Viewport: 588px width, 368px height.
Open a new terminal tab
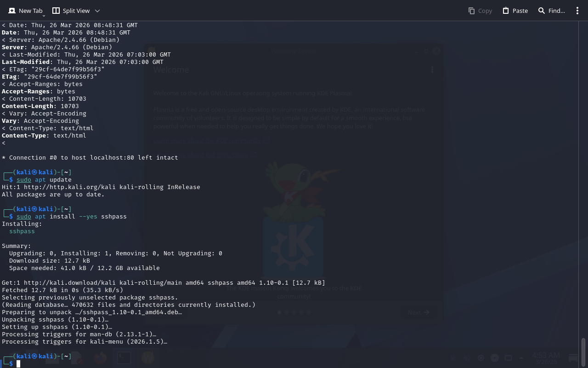[x=25, y=11]
